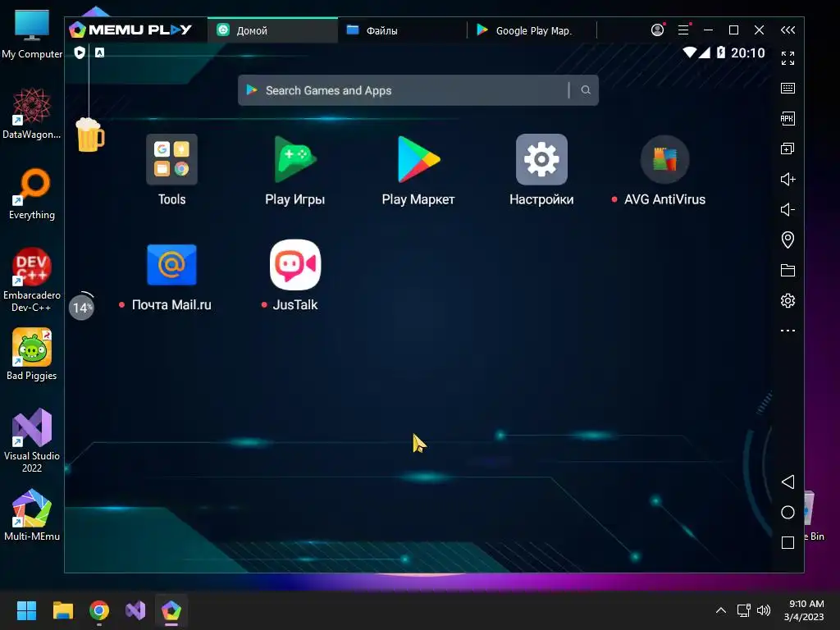Expand hidden system tray icons
Screen dimensions: 840x630
tap(721, 610)
